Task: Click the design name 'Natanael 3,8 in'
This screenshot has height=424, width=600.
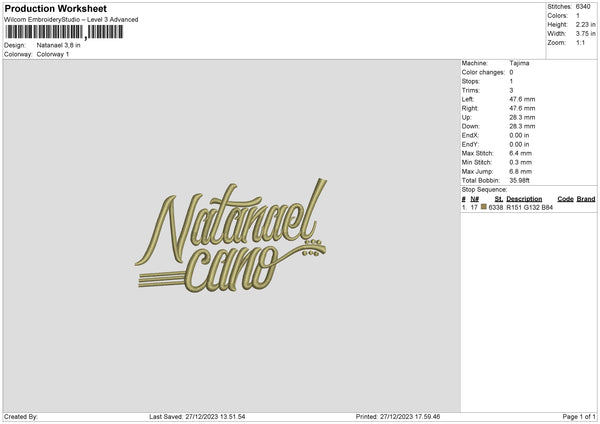Action: click(x=59, y=45)
